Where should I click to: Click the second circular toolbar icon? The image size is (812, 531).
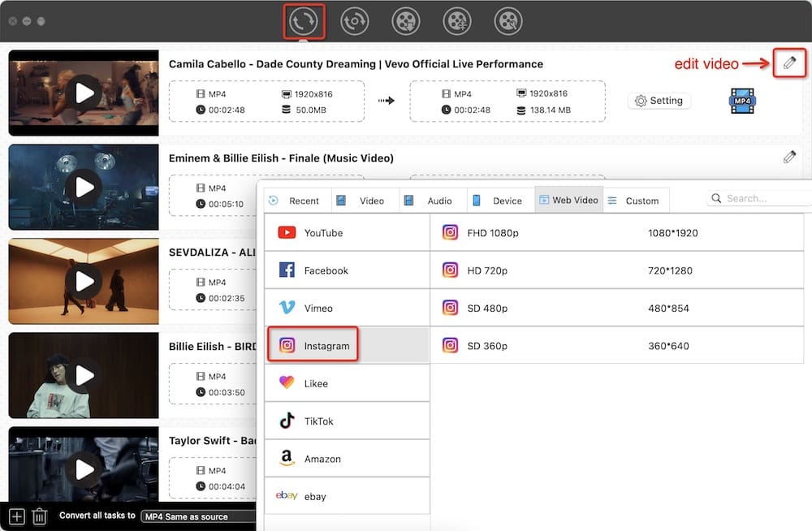pyautogui.click(x=355, y=22)
